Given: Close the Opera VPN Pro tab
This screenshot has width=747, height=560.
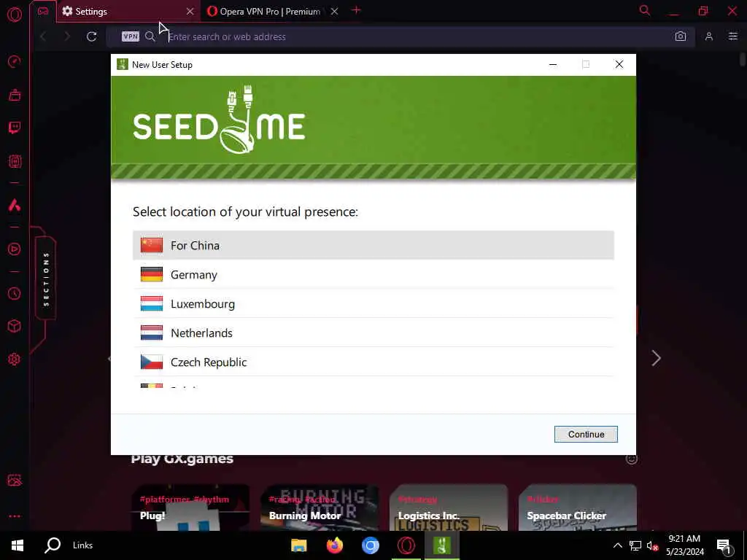Looking at the screenshot, I should click(x=334, y=12).
